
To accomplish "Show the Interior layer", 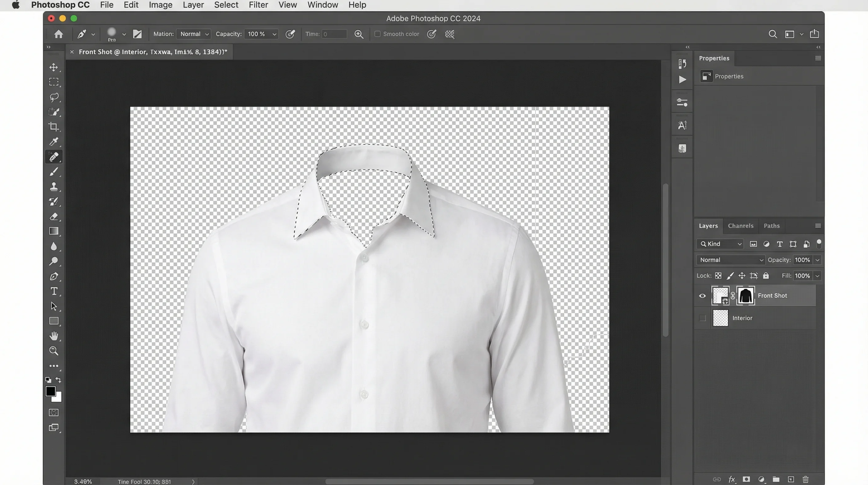I will pyautogui.click(x=702, y=318).
